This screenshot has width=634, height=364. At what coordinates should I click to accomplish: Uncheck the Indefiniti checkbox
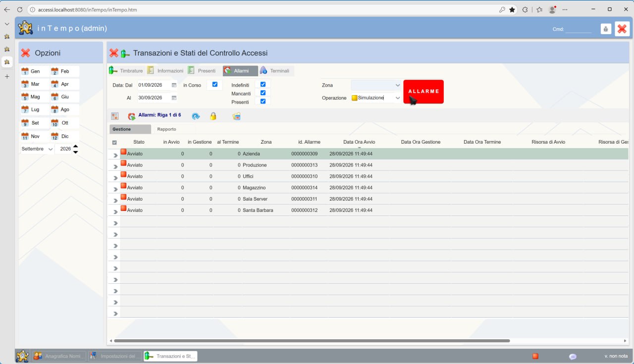(x=263, y=85)
